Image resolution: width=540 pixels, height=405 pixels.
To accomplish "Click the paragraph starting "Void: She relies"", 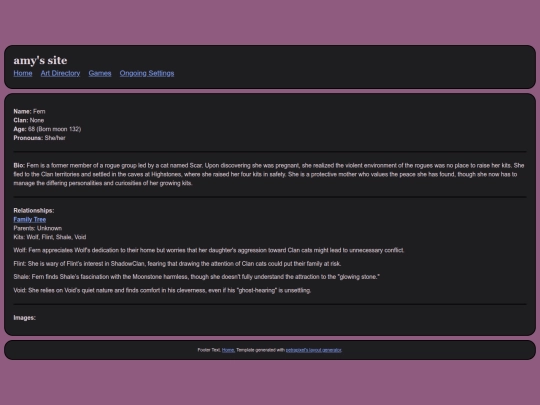I will coord(162,290).
